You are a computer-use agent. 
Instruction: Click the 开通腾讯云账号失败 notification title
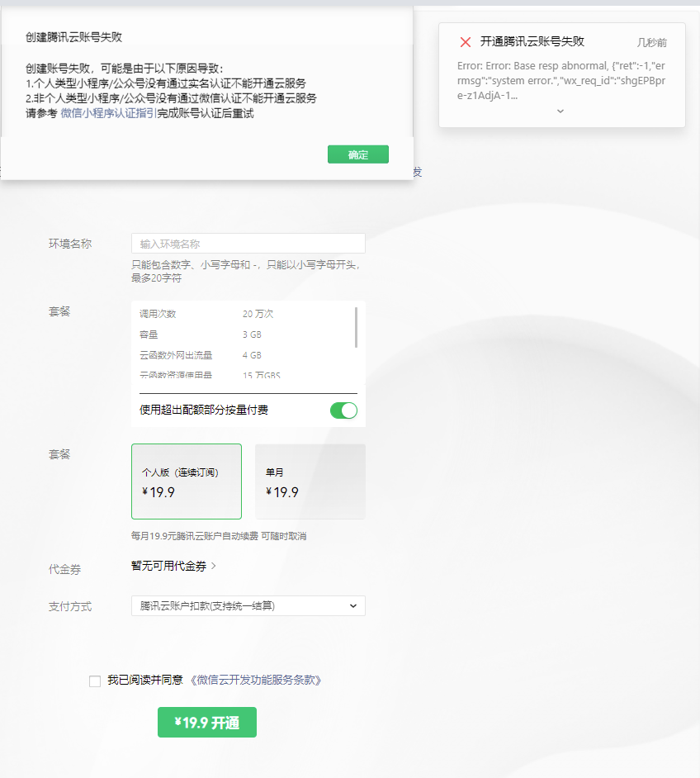pos(532,41)
